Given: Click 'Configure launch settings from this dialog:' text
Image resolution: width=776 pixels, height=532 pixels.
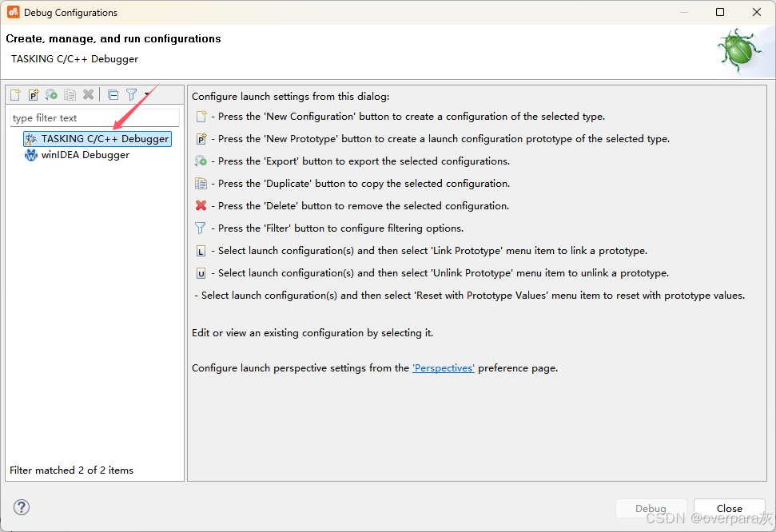Looking at the screenshot, I should (x=291, y=97).
